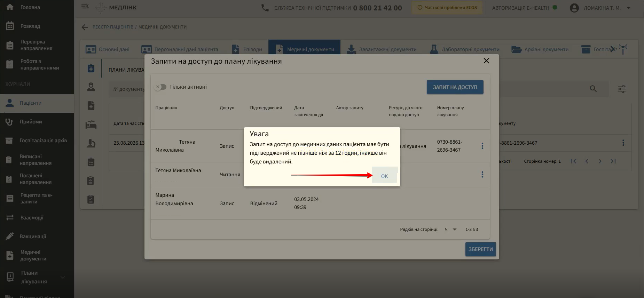This screenshot has height=298, width=644.
Task: Click the Рецепти та е-запити icon
Action: [10, 199]
